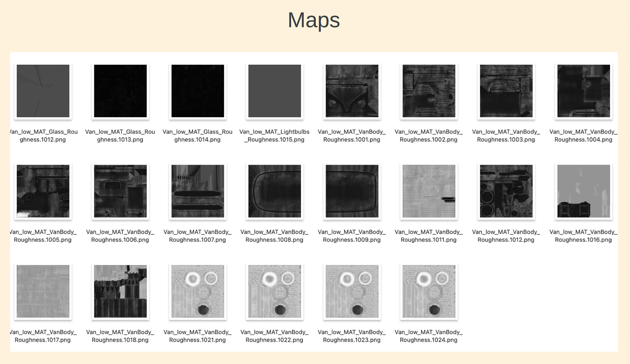The width and height of the screenshot is (630, 364).
Task: Click VanBody Roughness.1005 thumbnail
Action: (x=43, y=191)
